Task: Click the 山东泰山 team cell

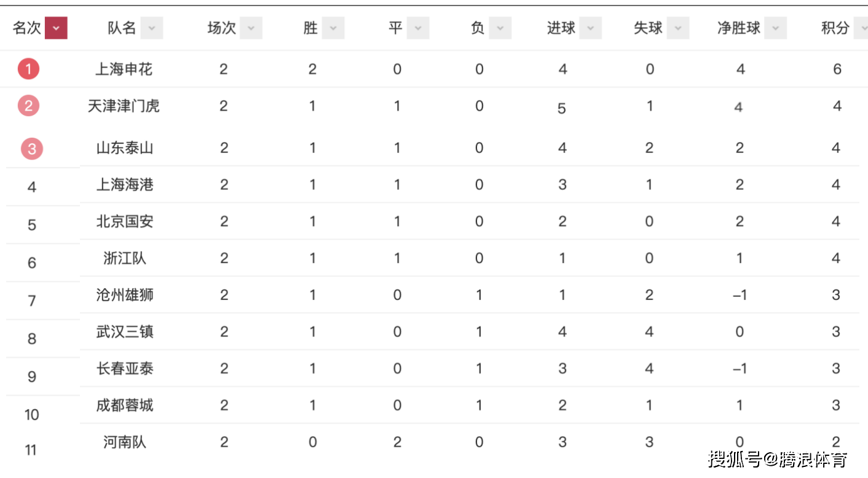Action: (124, 148)
